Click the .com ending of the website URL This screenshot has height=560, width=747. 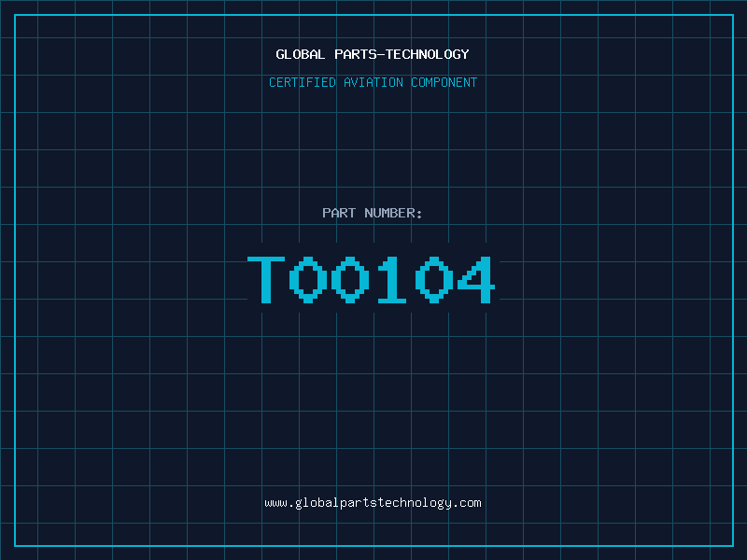[467, 502]
